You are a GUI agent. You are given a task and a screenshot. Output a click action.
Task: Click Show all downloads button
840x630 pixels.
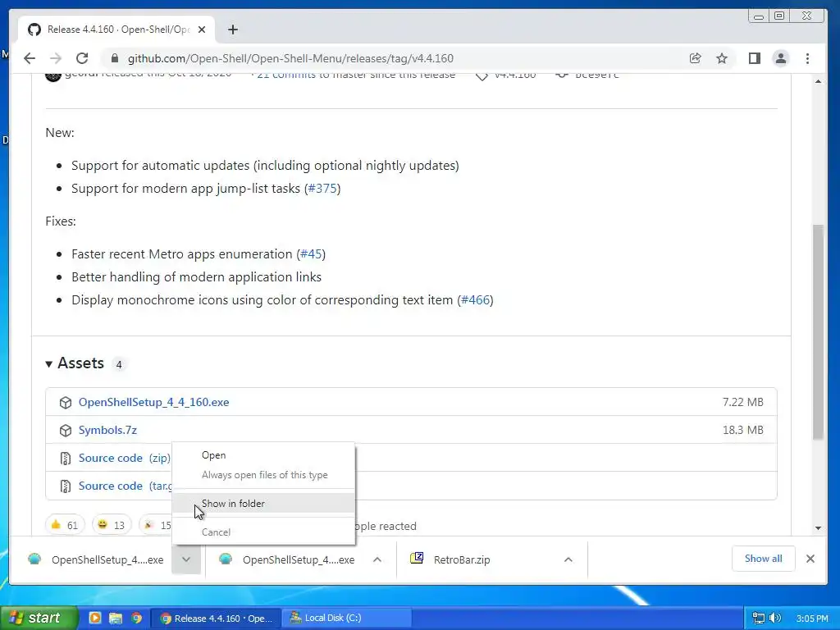[x=763, y=559]
